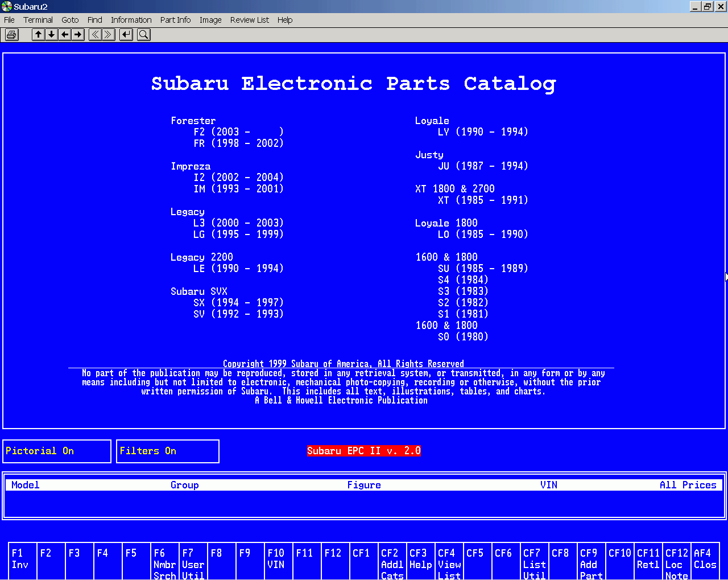Select Forester FR (1998 - 2002) catalog
The image size is (728, 580).
[238, 143]
